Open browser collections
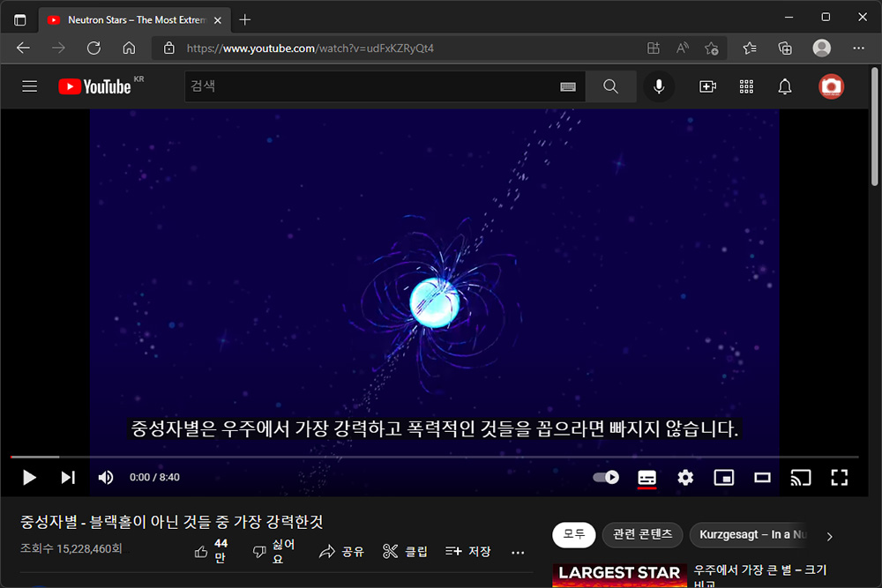This screenshot has height=588, width=882. click(x=785, y=48)
